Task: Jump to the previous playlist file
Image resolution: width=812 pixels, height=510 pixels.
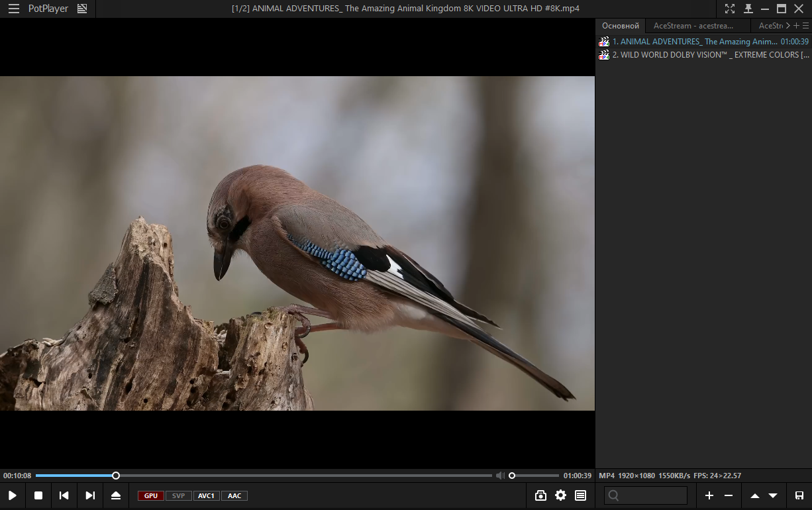Action: point(64,495)
